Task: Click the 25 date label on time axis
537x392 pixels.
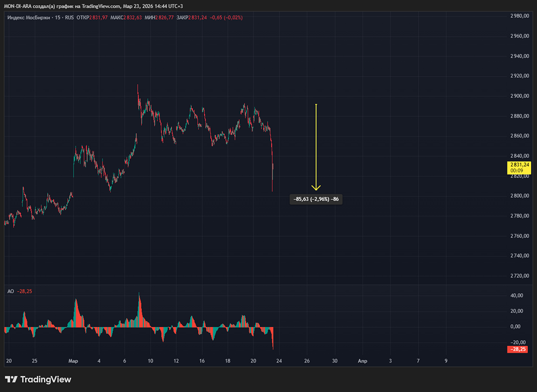Action: coord(34,361)
